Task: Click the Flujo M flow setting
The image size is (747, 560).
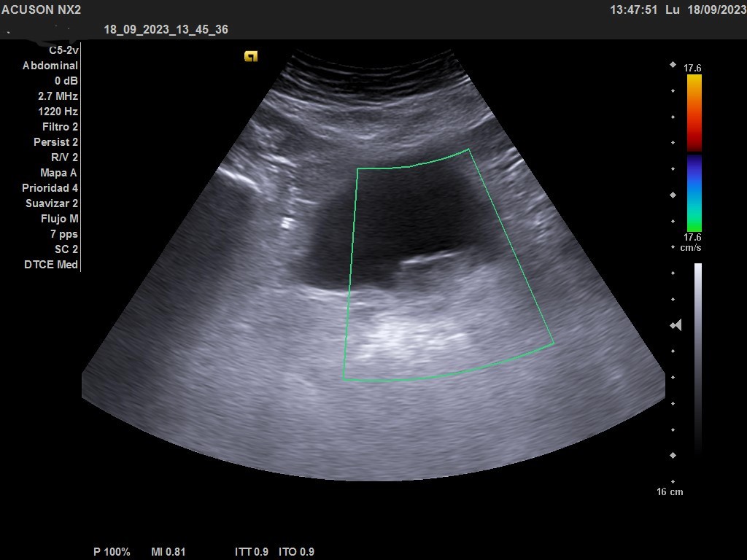Action: click(59, 219)
